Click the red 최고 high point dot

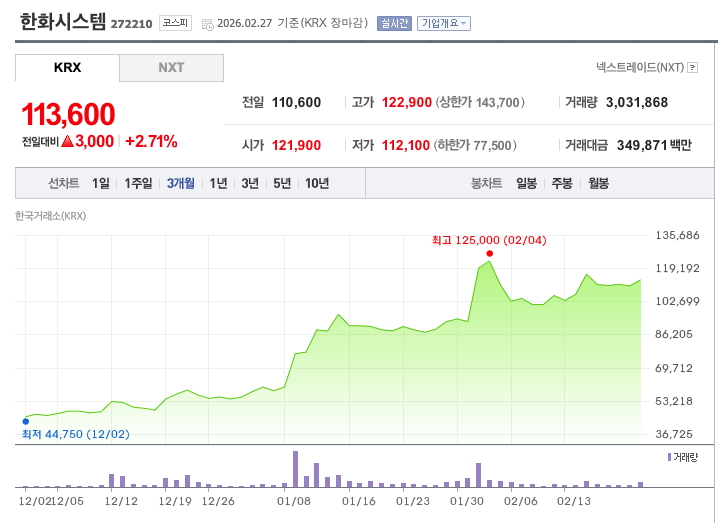coord(490,253)
